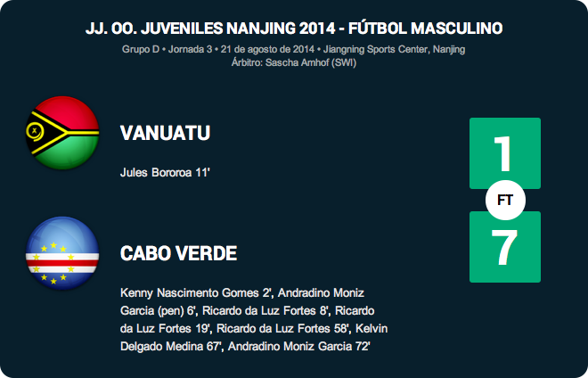Click Cabo Verde's score box showing 7
The width and height of the screenshot is (588, 378).
[x=505, y=247]
